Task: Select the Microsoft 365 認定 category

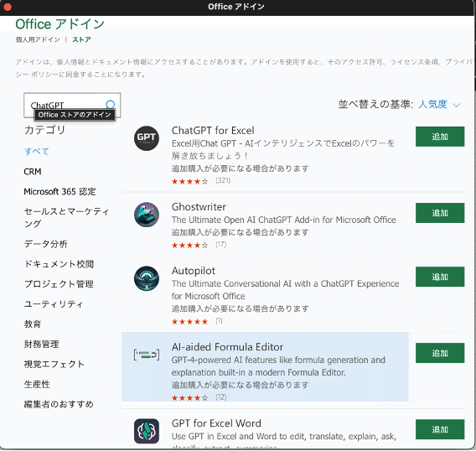Action: pos(59,192)
